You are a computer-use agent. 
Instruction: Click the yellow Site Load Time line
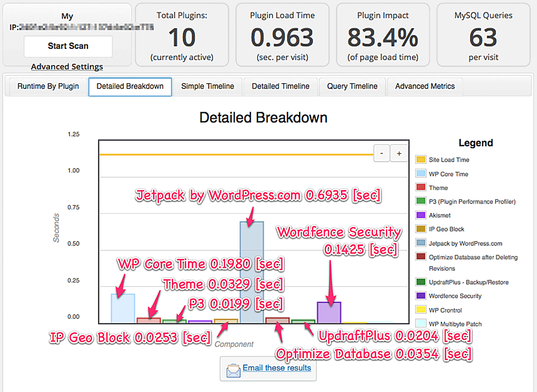pyautogui.click(x=236, y=155)
